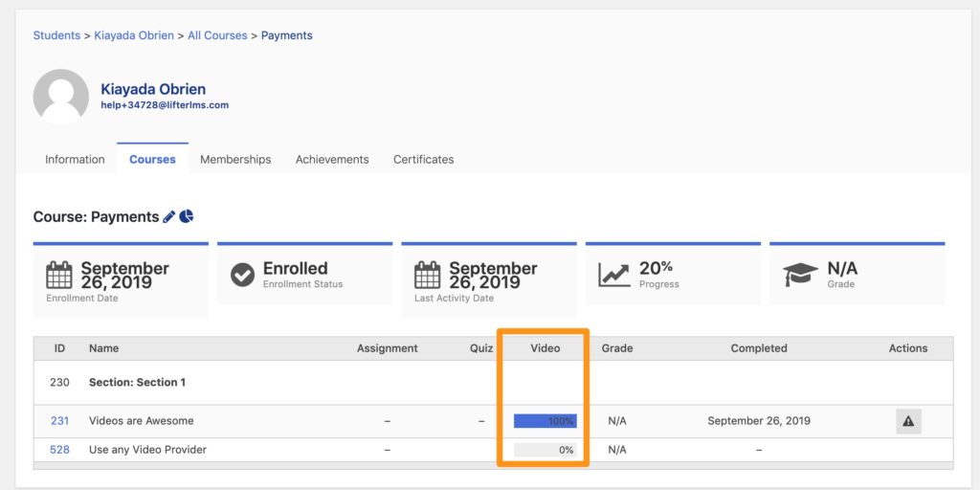The image size is (980, 490).
Task: Open lesson ID 231 link
Action: [x=59, y=421]
